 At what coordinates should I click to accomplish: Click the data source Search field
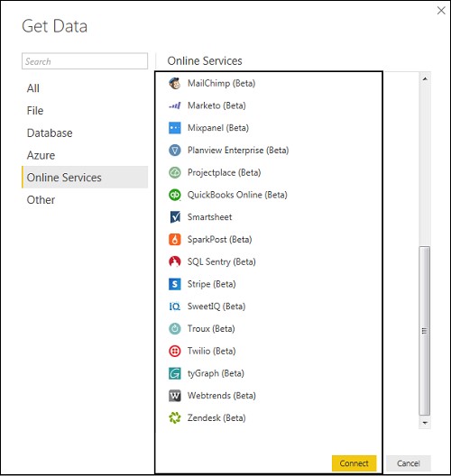tap(85, 61)
